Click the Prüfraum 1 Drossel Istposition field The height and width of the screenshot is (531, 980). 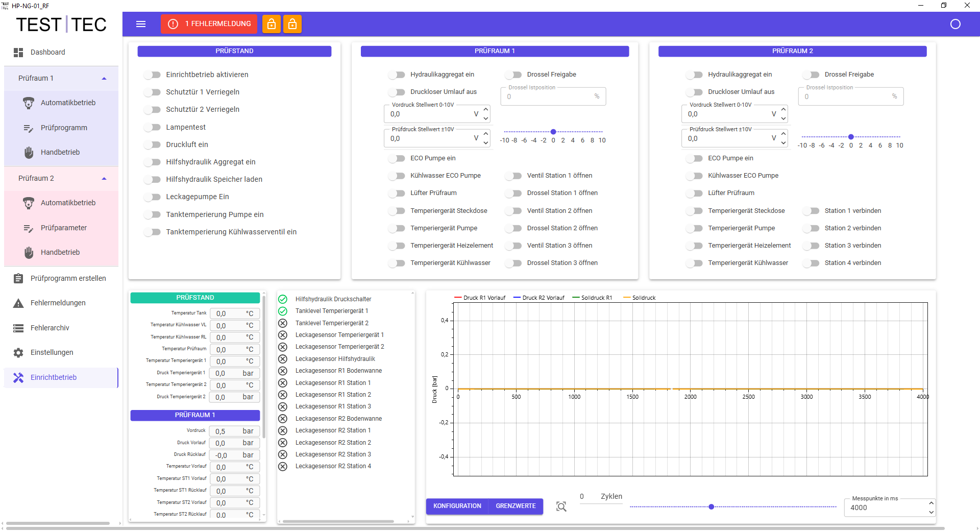tap(549, 96)
